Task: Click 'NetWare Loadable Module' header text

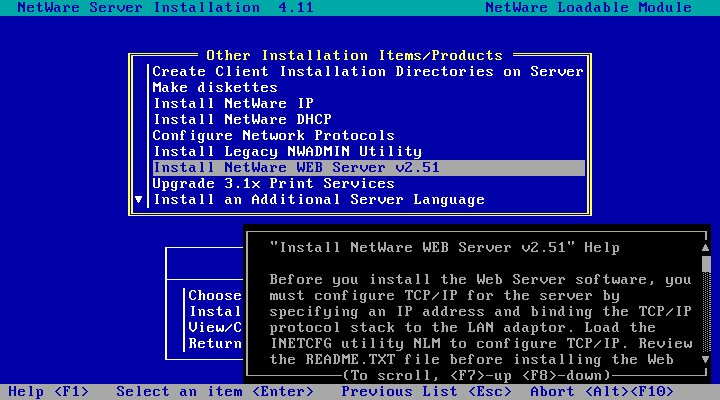Action: pyautogui.click(x=588, y=8)
